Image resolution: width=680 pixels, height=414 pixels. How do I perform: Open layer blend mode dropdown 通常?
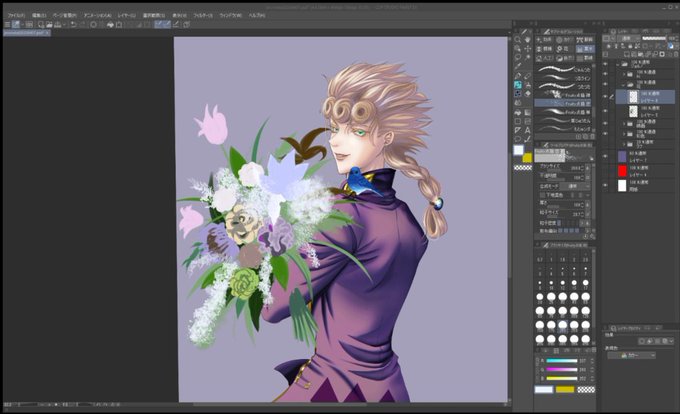point(627,38)
